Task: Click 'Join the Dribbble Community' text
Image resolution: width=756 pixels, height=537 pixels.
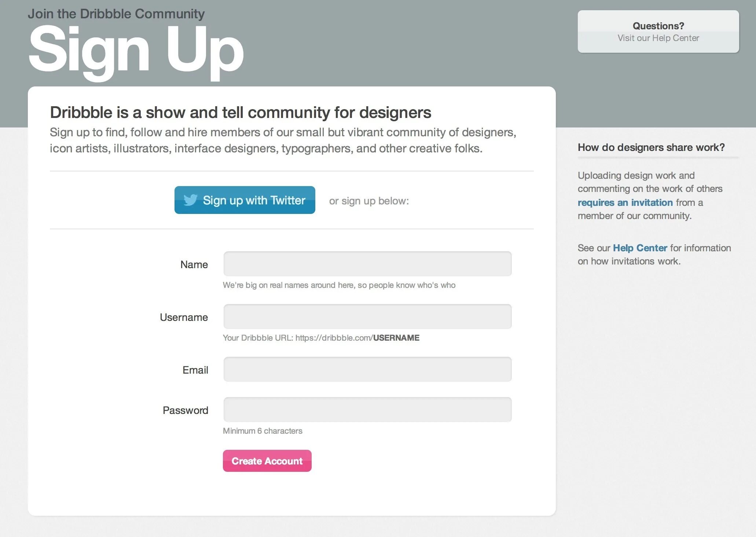Action: [x=116, y=14]
